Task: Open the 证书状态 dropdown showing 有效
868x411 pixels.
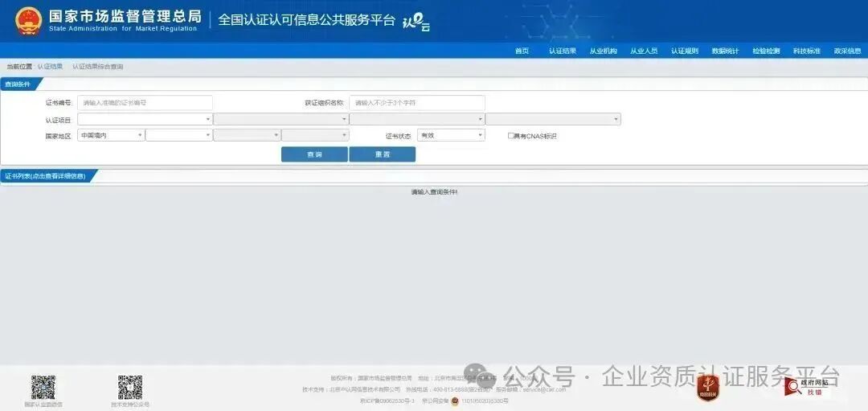Action: 451,135
